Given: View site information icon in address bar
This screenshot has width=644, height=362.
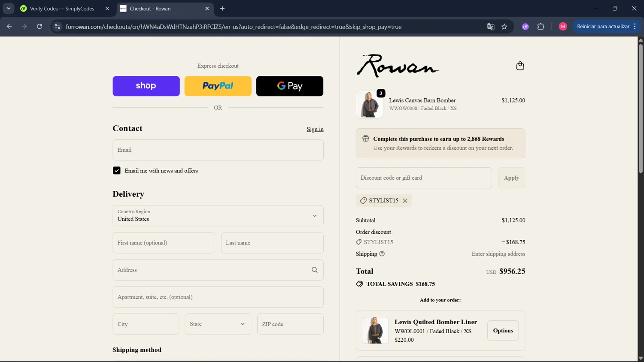Looking at the screenshot, I should [57, 27].
